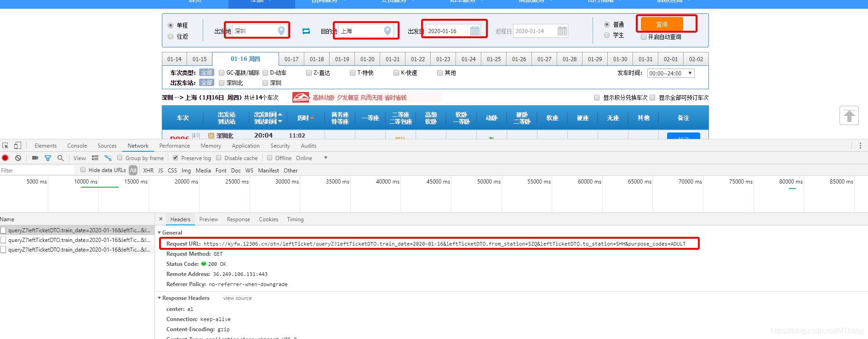The width and height of the screenshot is (868, 339).
Task: Filter requests by XHR type
Action: click(x=148, y=170)
